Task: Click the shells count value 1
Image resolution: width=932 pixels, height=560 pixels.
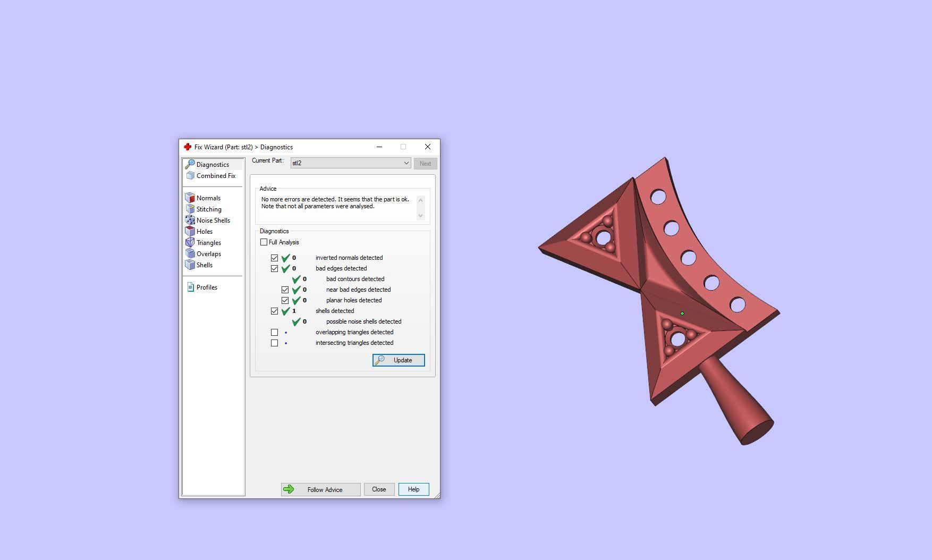Action: click(294, 311)
